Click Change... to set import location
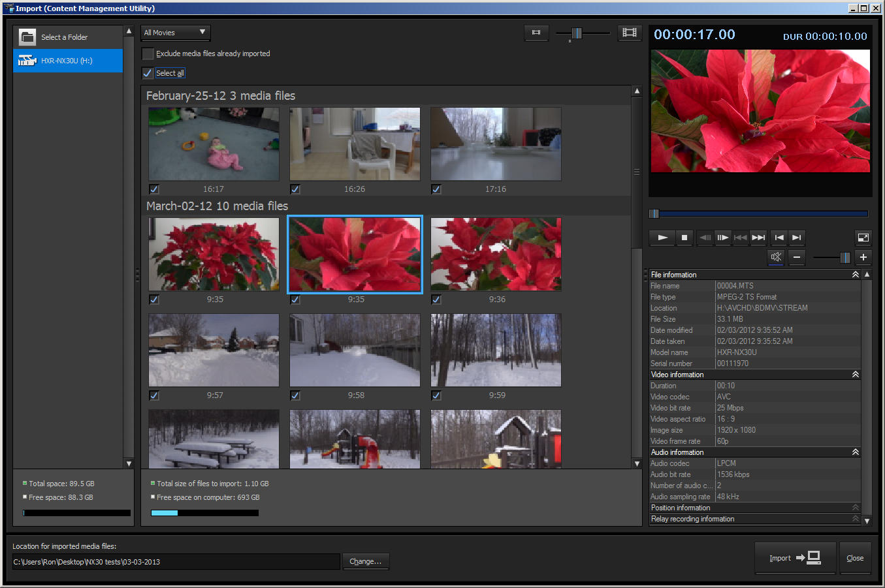 [366, 561]
